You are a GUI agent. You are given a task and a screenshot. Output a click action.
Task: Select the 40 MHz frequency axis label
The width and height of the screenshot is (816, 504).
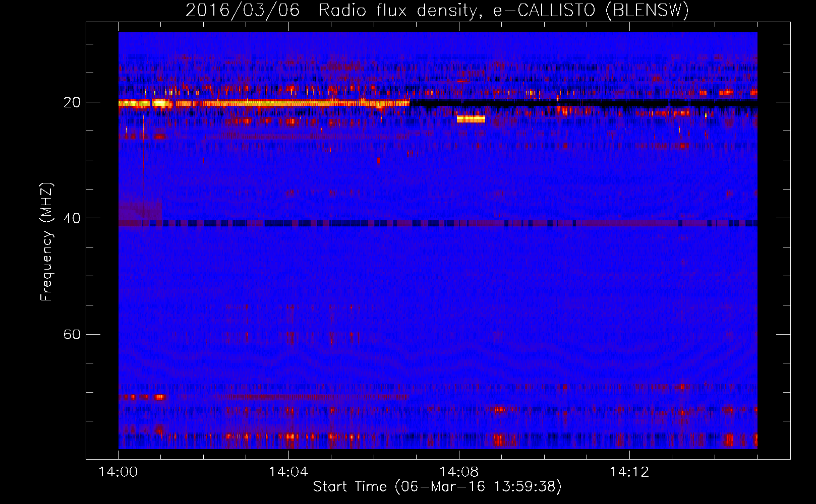click(x=72, y=218)
